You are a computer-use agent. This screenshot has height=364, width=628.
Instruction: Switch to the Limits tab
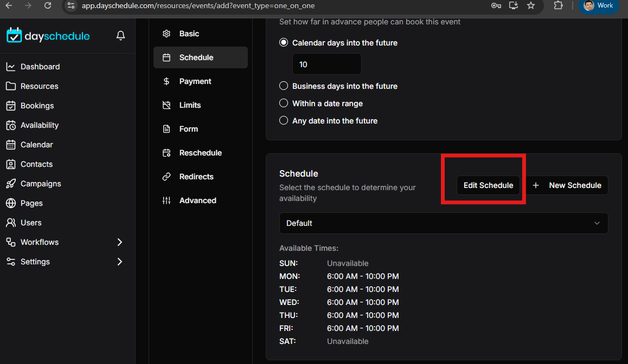pos(200,105)
